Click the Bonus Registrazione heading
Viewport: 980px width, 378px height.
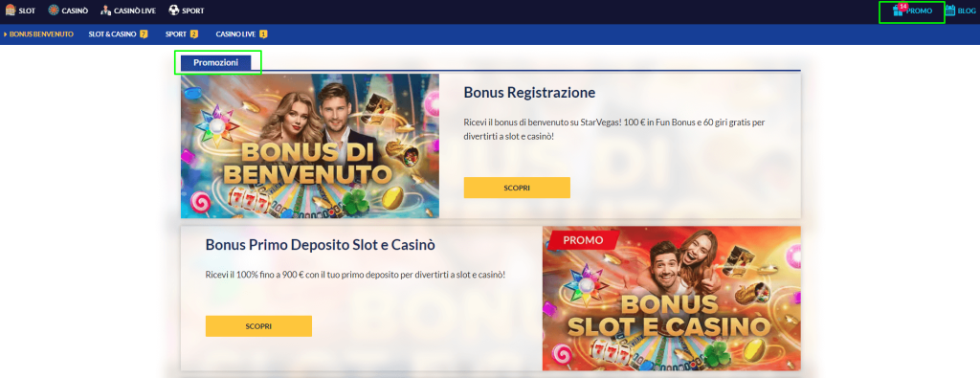(x=529, y=93)
